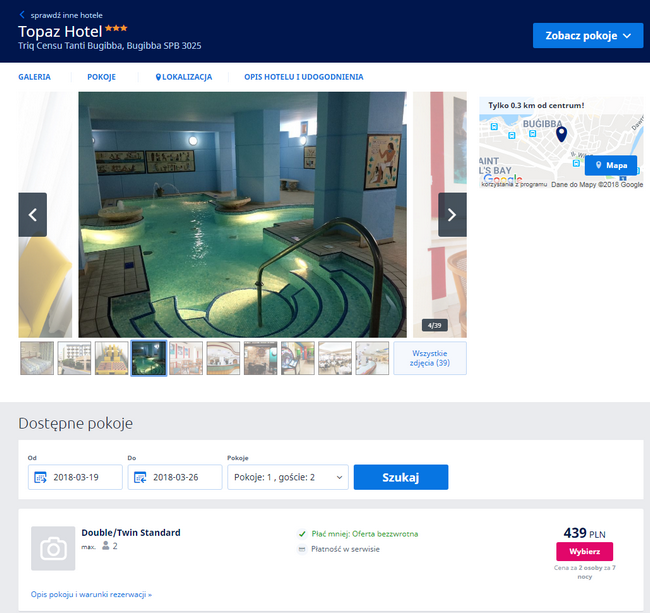Screen dimensions: 650x613
Task: Click the back chevron icon beside sprawdź inne hotele
Action: [x=22, y=15]
